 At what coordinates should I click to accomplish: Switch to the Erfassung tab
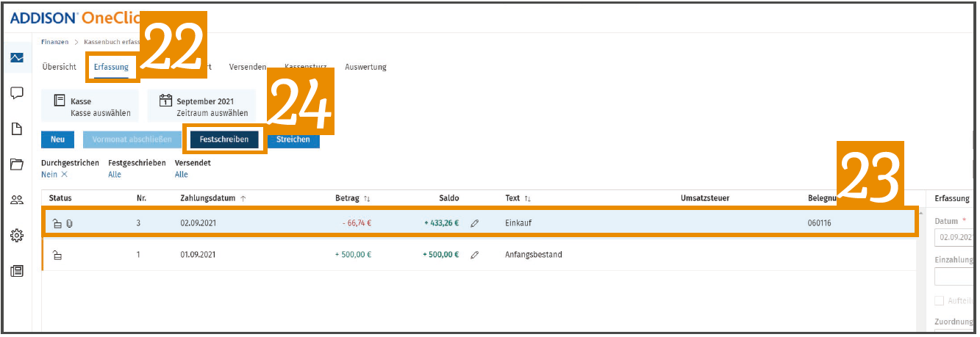[111, 67]
